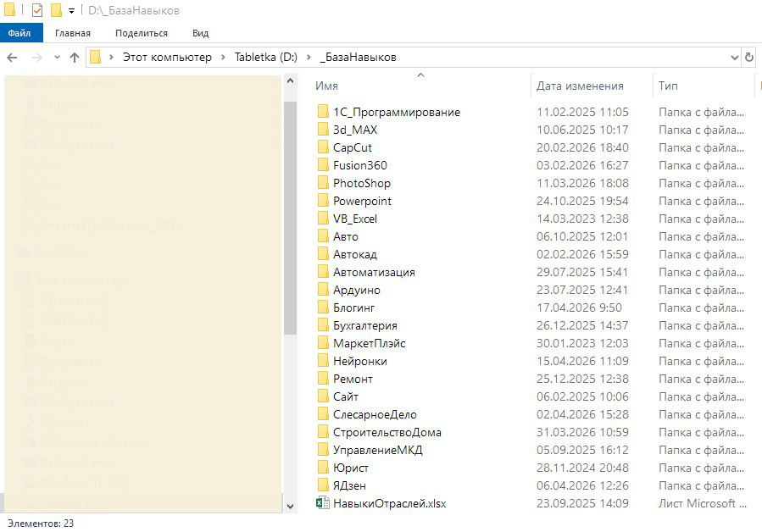Click _БазаНавыков breadcrumb segment

tap(359, 58)
